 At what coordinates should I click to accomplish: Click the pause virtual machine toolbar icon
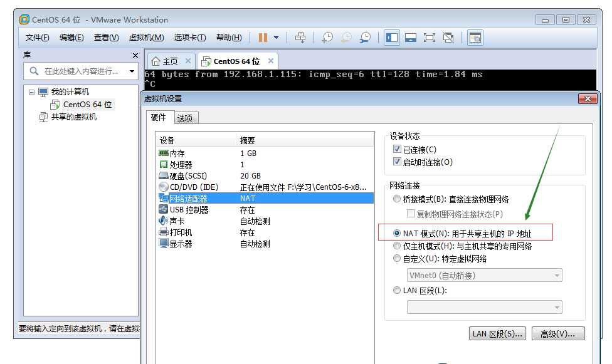[263, 38]
